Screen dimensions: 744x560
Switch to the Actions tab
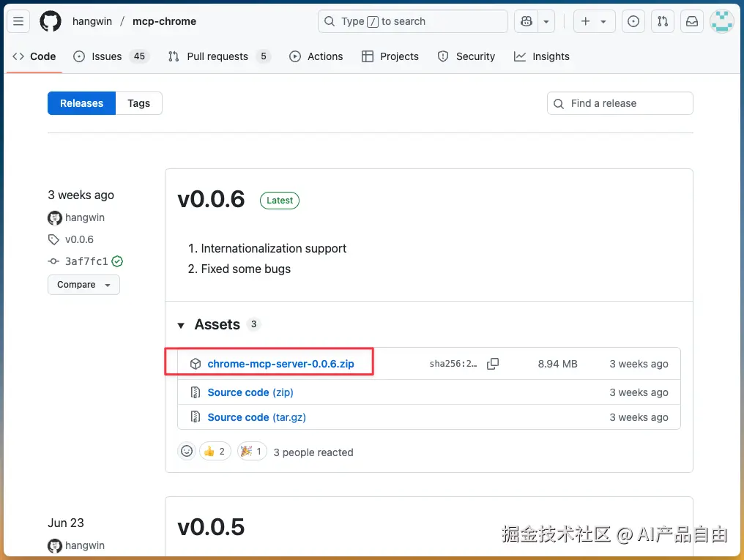point(316,56)
